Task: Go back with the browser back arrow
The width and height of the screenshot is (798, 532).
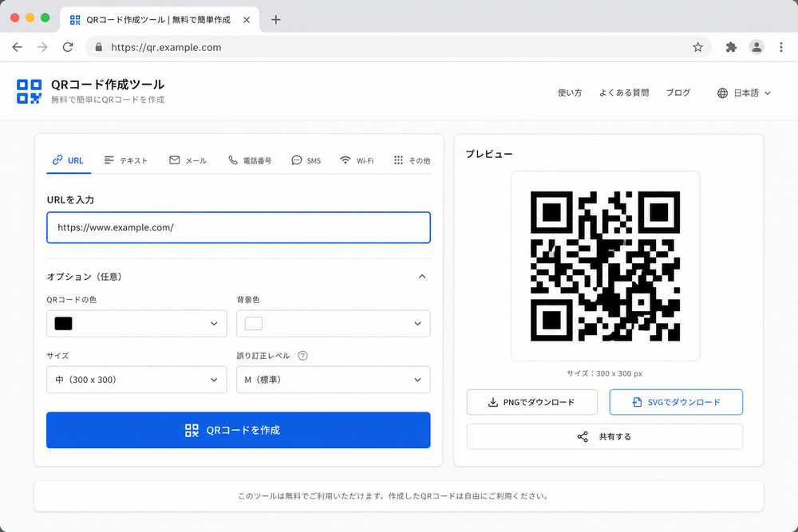Action: coord(18,47)
